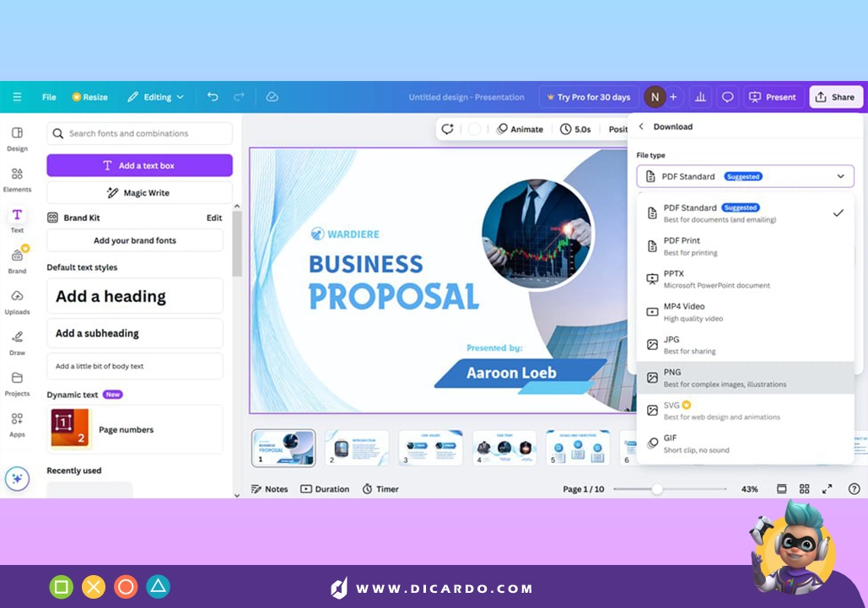Viewport: 868px width, 608px height.
Task: Open the analytics chart icon
Action: pos(700,97)
